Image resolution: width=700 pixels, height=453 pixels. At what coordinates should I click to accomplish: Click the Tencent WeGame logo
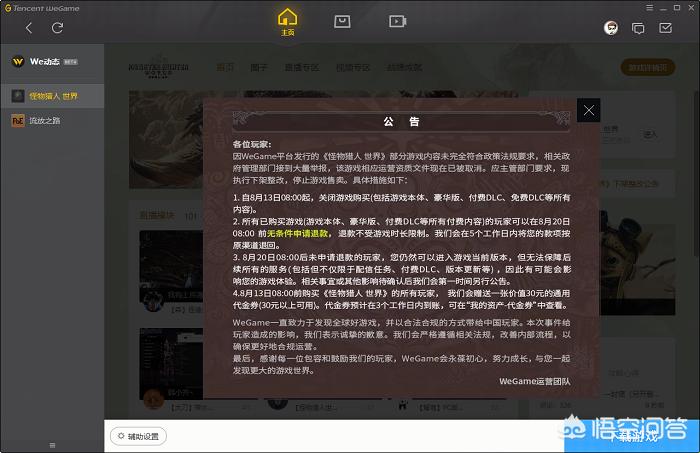[x=42, y=8]
